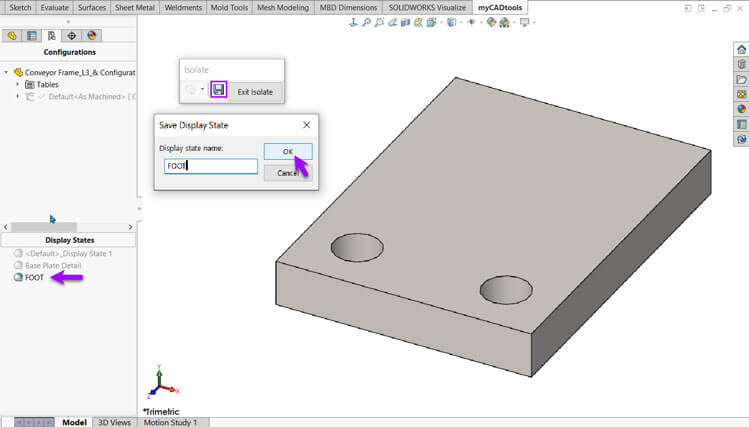Viewport: 749px width, 427px height.
Task: Collapse the Conveyor Frame_L3 configuration tree
Action: point(6,73)
